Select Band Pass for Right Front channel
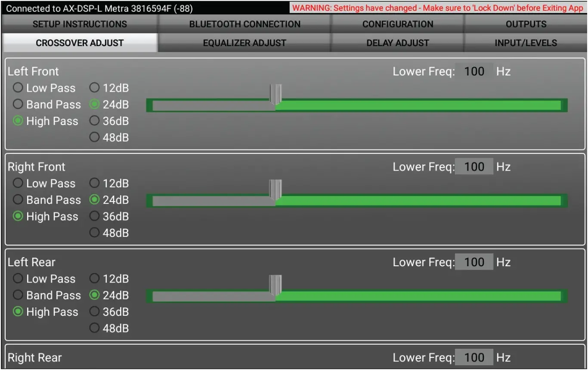The height and width of the screenshot is (370, 588). [x=18, y=200]
